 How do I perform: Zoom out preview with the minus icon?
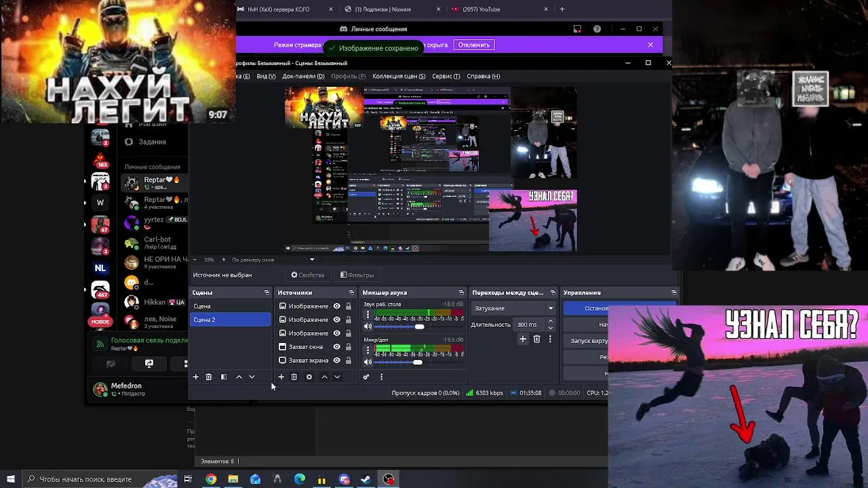click(x=195, y=260)
